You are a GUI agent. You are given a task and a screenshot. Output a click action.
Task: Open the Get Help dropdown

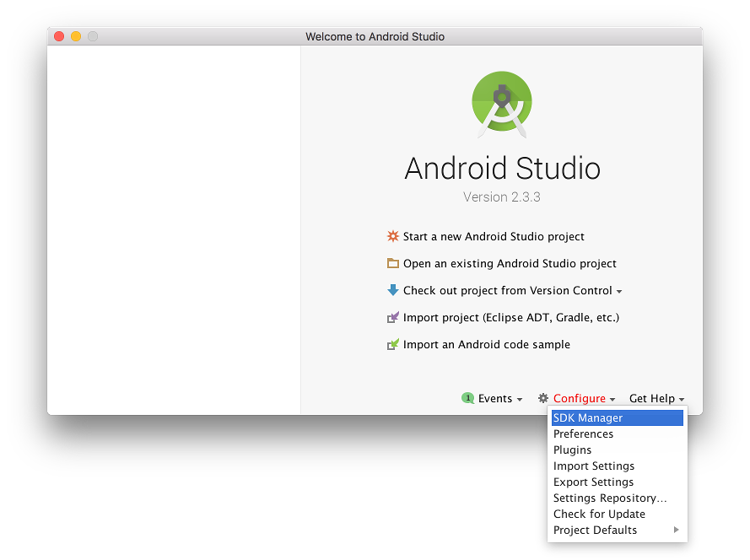coord(656,398)
